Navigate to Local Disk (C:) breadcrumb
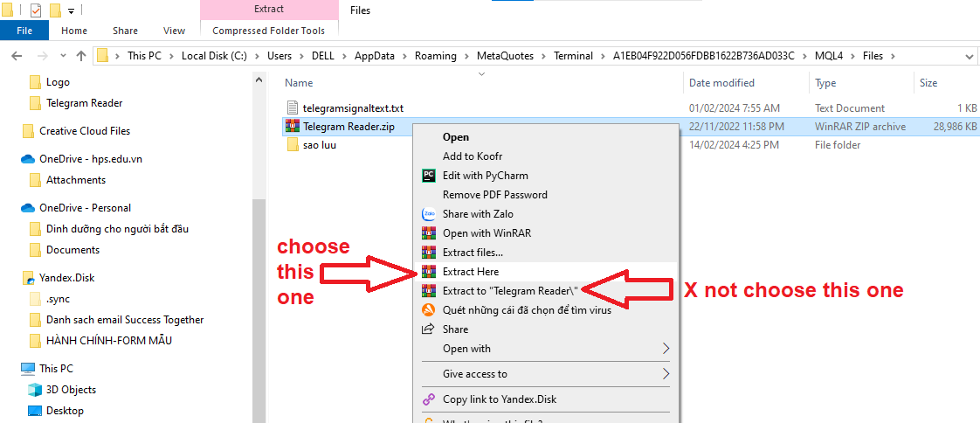Viewport: 980px width, 423px height. [214, 56]
